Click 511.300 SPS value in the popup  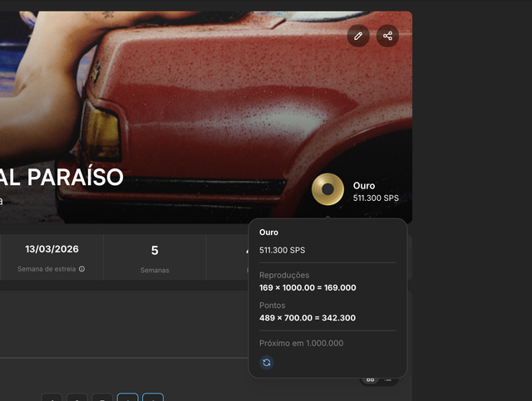(282, 250)
